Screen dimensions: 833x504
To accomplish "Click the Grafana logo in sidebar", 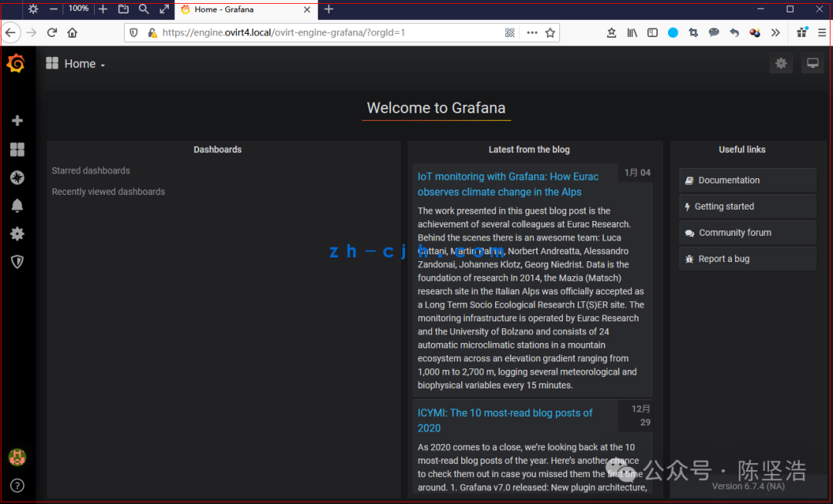I will point(16,63).
